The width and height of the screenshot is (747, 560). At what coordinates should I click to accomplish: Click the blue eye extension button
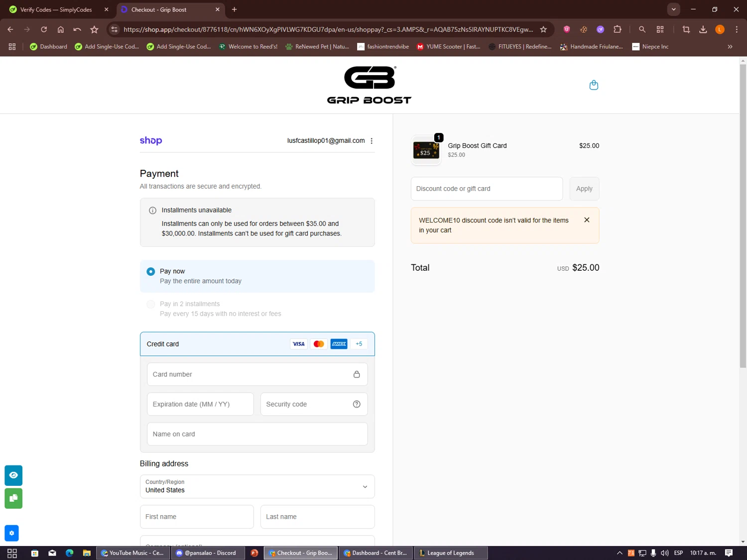(x=13, y=475)
